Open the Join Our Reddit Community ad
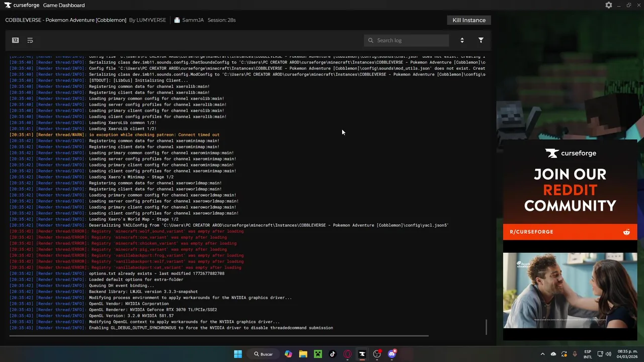This screenshot has height=362, width=644. click(570, 190)
